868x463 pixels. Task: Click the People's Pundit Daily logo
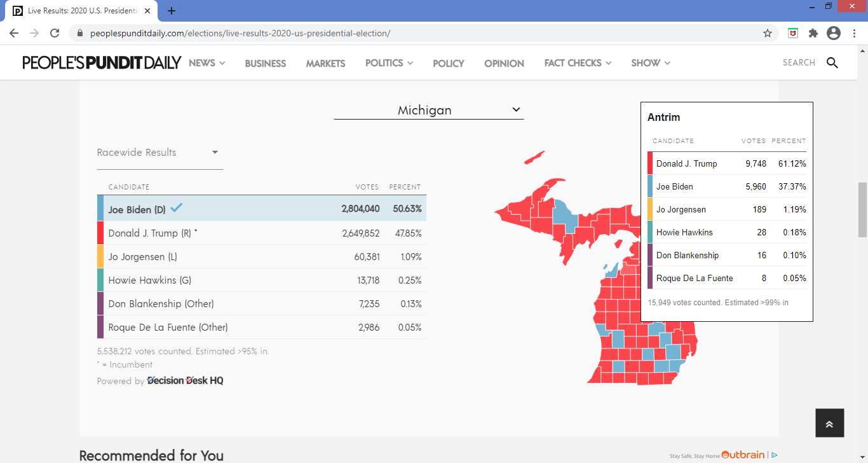coord(102,62)
